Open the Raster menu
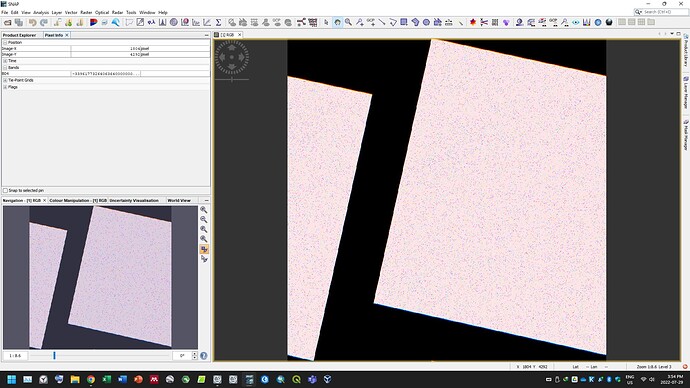This screenshot has width=690, height=388. [x=86, y=12]
